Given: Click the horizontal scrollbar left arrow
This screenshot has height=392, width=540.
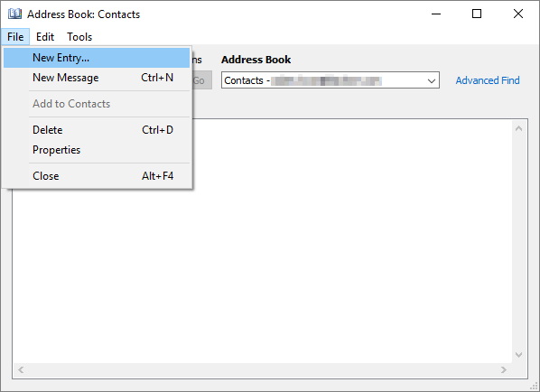Looking at the screenshot, I should 21,370.
